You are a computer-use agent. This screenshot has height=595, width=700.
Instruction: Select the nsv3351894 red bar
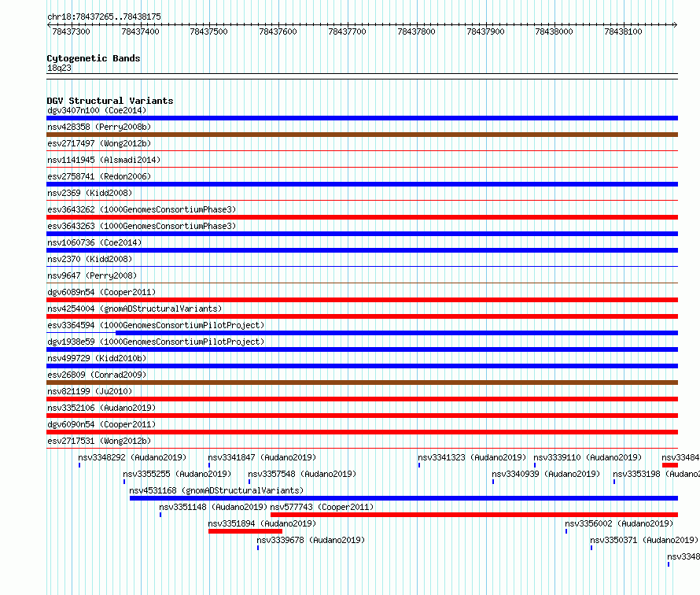[x=245, y=531]
